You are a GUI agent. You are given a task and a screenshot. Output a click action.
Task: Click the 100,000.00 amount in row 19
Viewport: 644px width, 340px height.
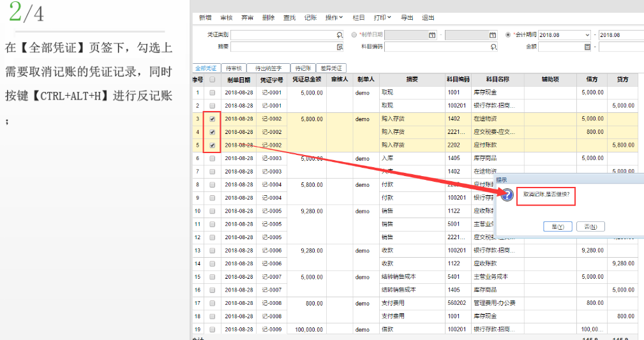point(309,330)
